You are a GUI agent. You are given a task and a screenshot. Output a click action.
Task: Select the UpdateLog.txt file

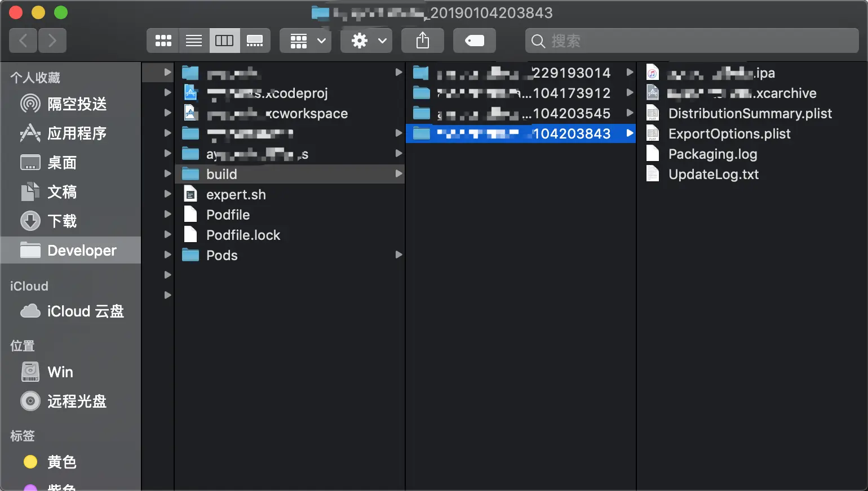click(x=752, y=174)
